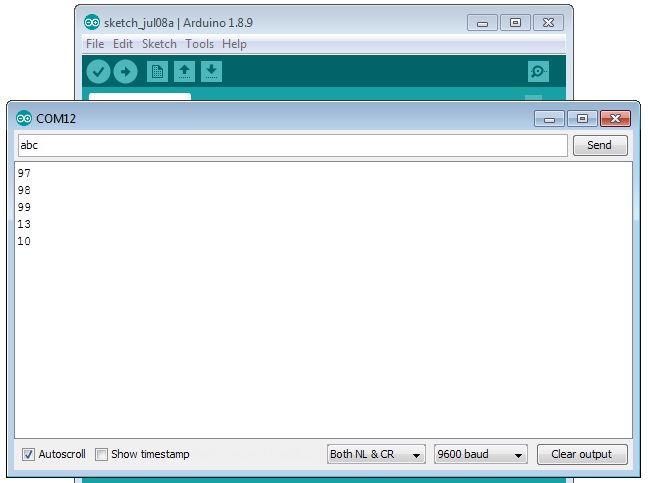Click the Verify sketch checkmark icon
The width and height of the screenshot is (648, 483).
click(98, 72)
